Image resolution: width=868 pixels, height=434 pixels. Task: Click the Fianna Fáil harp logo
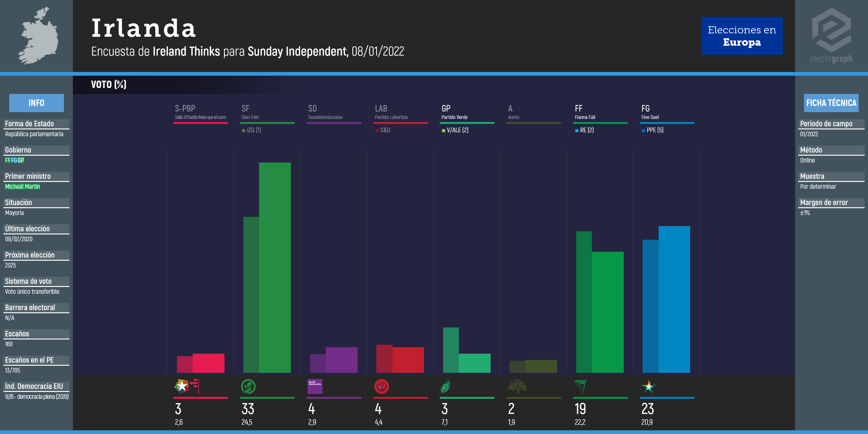(580, 386)
